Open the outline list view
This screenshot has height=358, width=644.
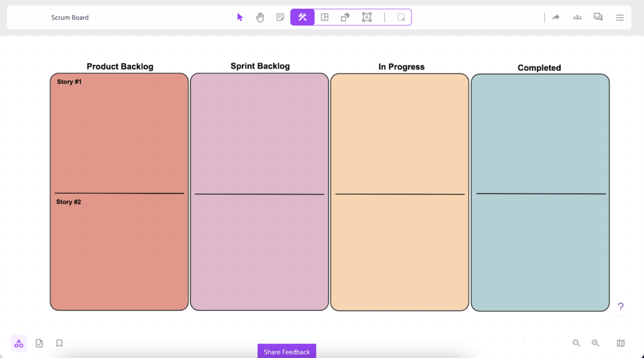click(620, 17)
